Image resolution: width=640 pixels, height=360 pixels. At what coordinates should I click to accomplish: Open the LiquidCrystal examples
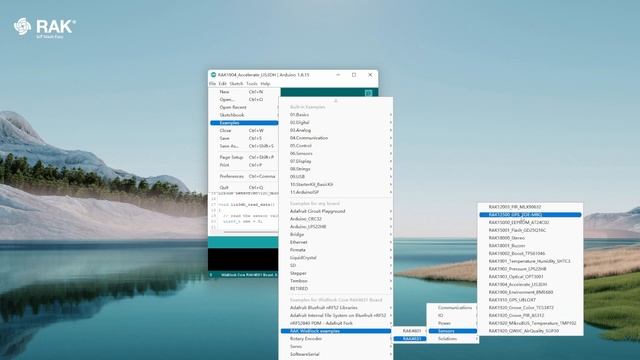tap(336, 258)
